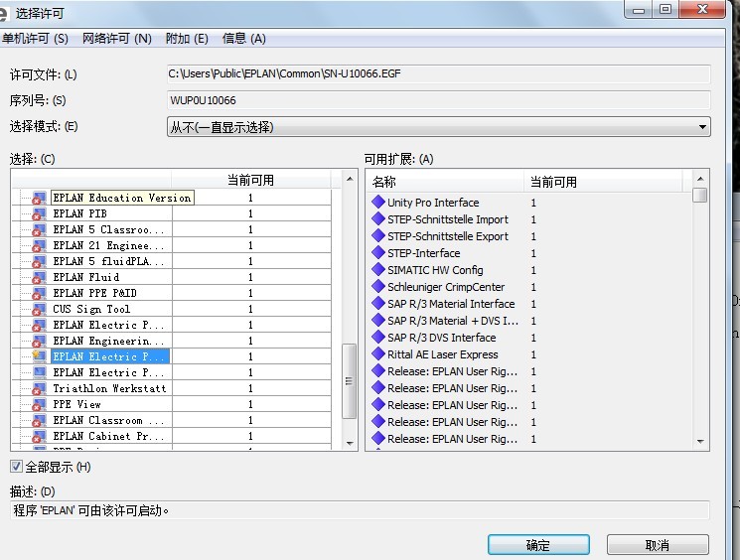This screenshot has height=560, width=740.
Task: Click the license list vertical scrollbar thumb
Action: [350, 369]
